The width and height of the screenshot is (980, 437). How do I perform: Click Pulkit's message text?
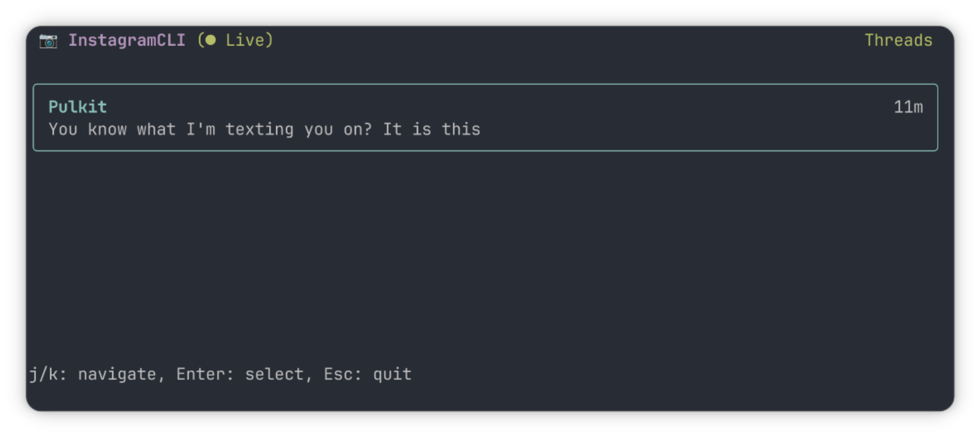[264, 129]
